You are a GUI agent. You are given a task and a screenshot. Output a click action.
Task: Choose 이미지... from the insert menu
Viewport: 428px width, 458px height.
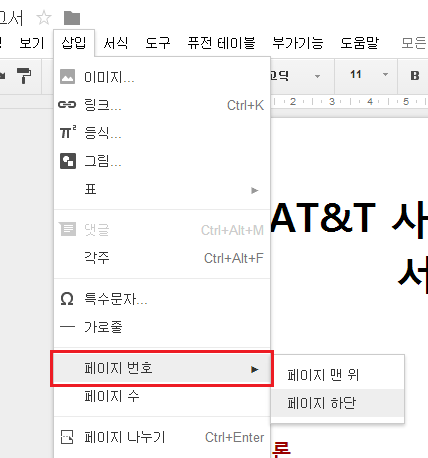(162, 77)
